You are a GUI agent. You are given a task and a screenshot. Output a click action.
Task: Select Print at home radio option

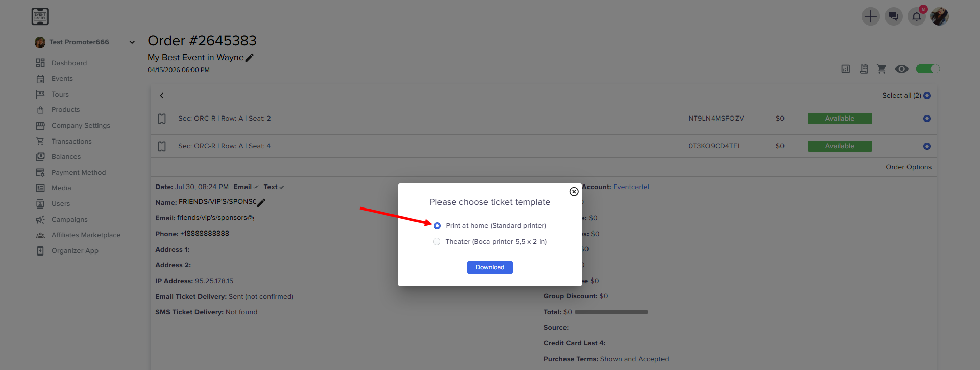[437, 226]
